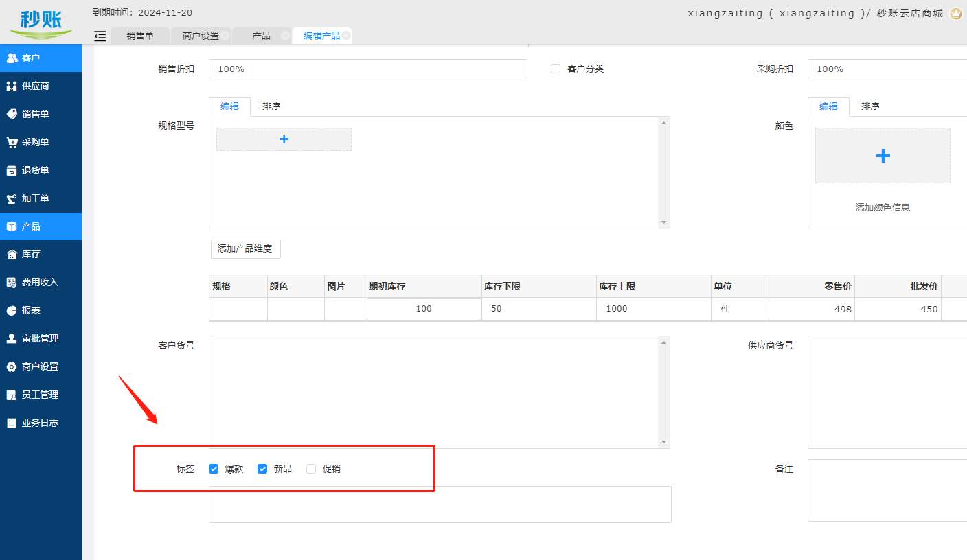Open 报表 in the sidebar
Screen dimensions: 967x560
[x=41, y=311]
